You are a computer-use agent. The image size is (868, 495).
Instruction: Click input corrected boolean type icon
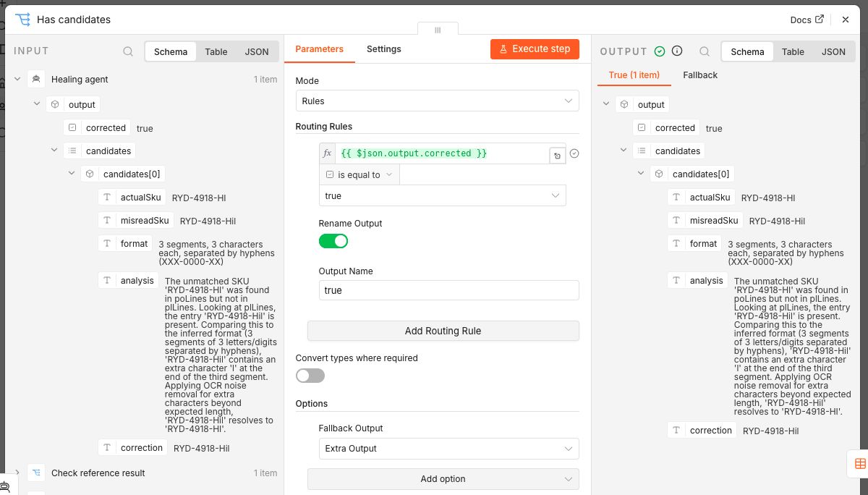[x=72, y=127]
